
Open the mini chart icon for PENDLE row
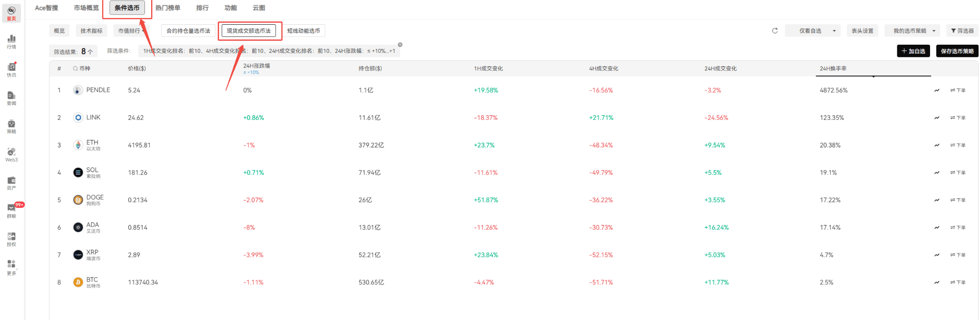pos(937,90)
